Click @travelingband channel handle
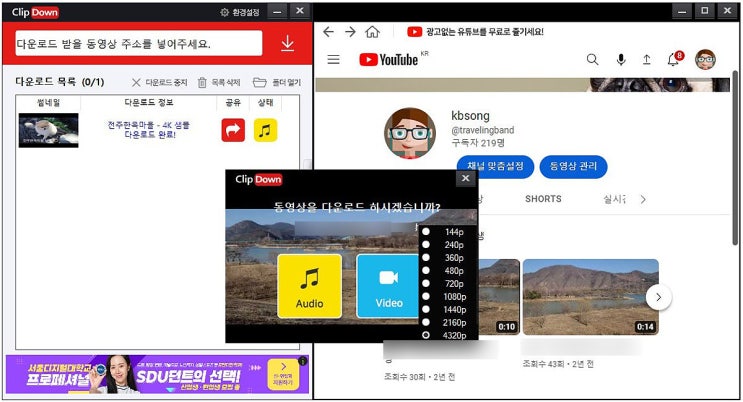Image resolution: width=743 pixels, height=402 pixels. pos(482,130)
